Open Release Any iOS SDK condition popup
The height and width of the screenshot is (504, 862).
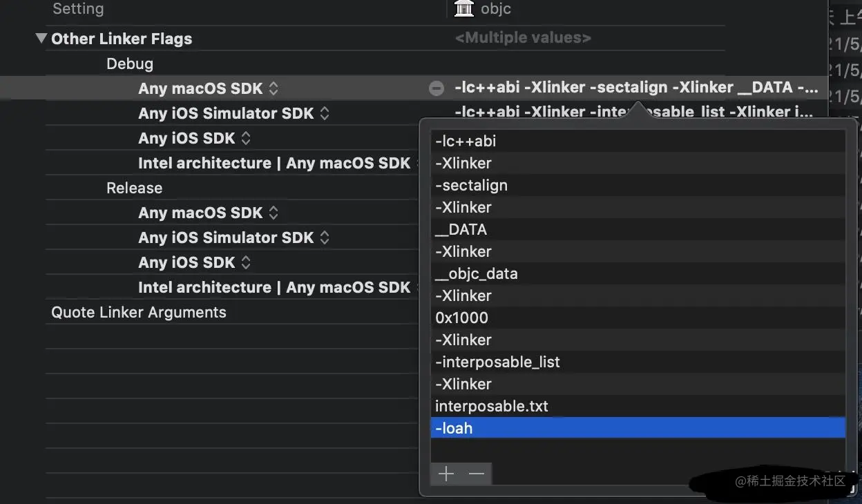[x=246, y=262]
